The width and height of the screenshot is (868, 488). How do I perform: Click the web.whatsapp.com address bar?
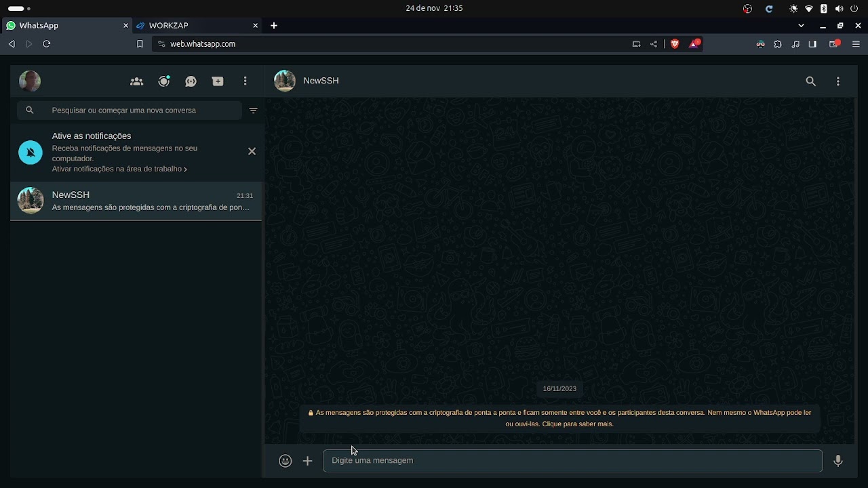(392, 43)
